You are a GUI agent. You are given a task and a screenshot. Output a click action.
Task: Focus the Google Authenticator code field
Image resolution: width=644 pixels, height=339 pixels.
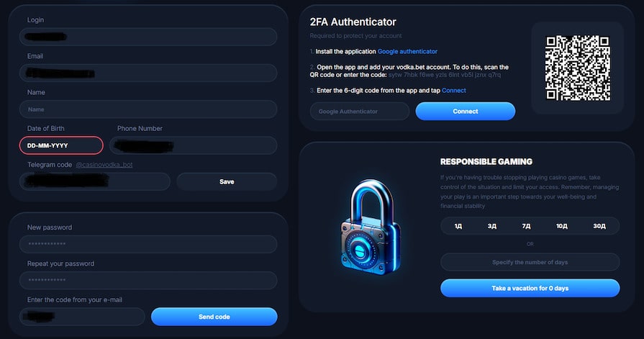(x=359, y=112)
